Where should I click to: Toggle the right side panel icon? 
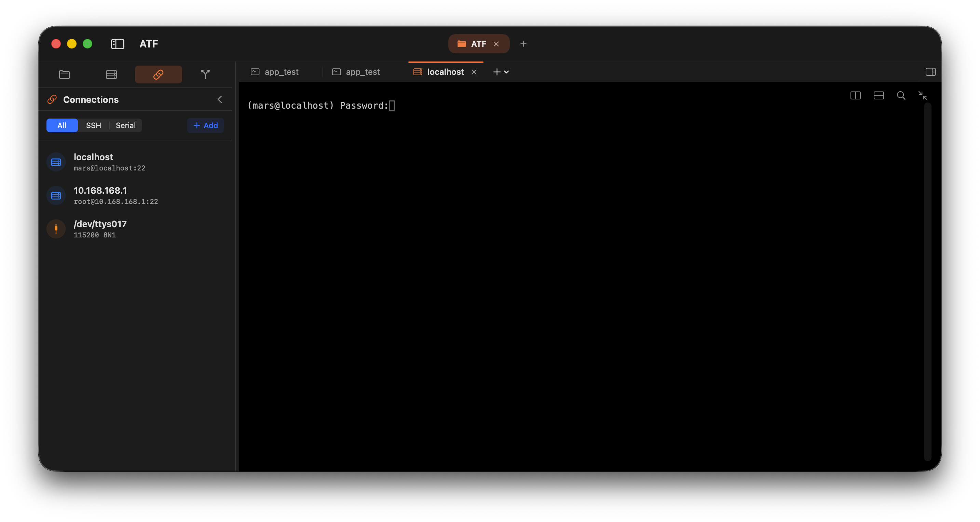point(930,72)
